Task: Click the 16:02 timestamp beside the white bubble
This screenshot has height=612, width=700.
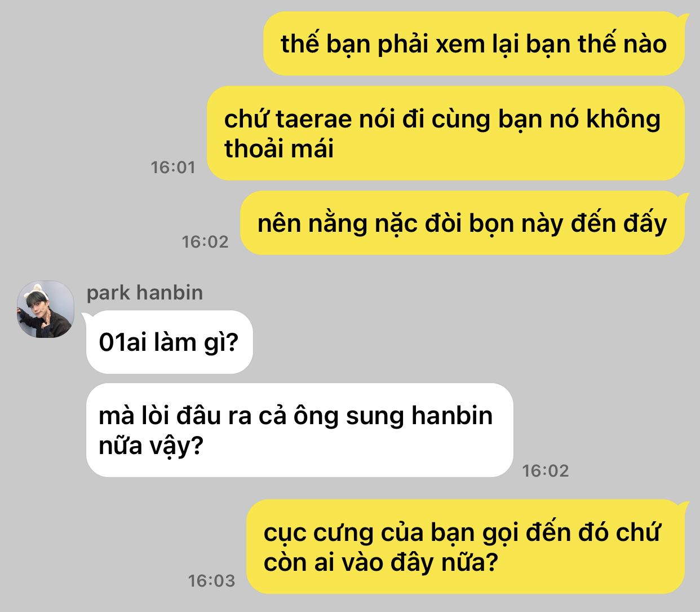Action: pyautogui.click(x=546, y=470)
